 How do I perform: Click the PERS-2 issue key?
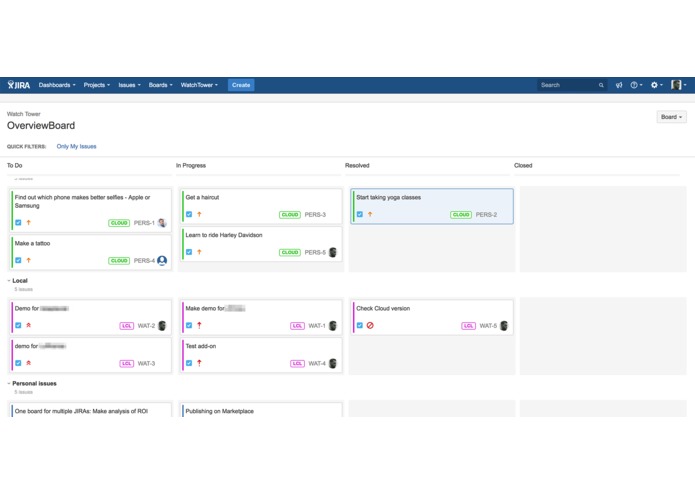[x=486, y=214]
